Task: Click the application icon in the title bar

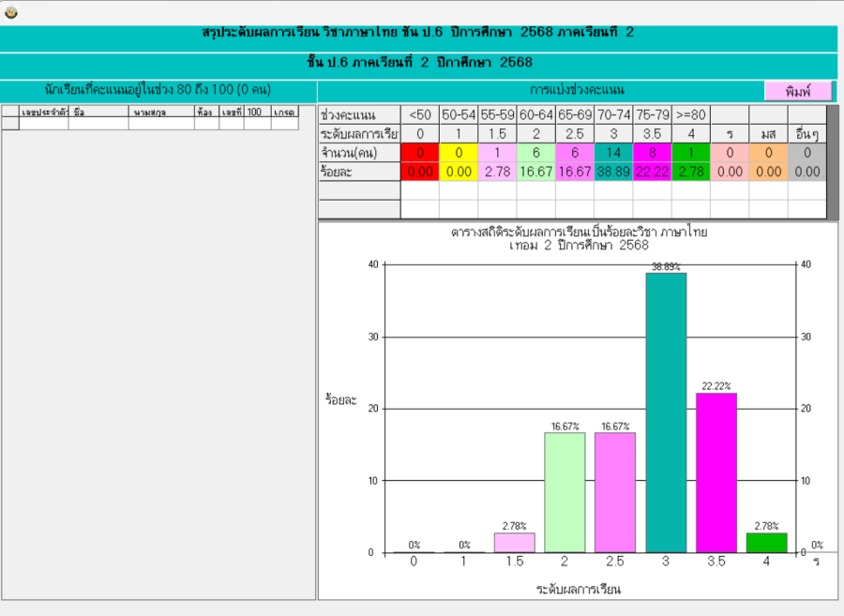Action: pos(11,12)
